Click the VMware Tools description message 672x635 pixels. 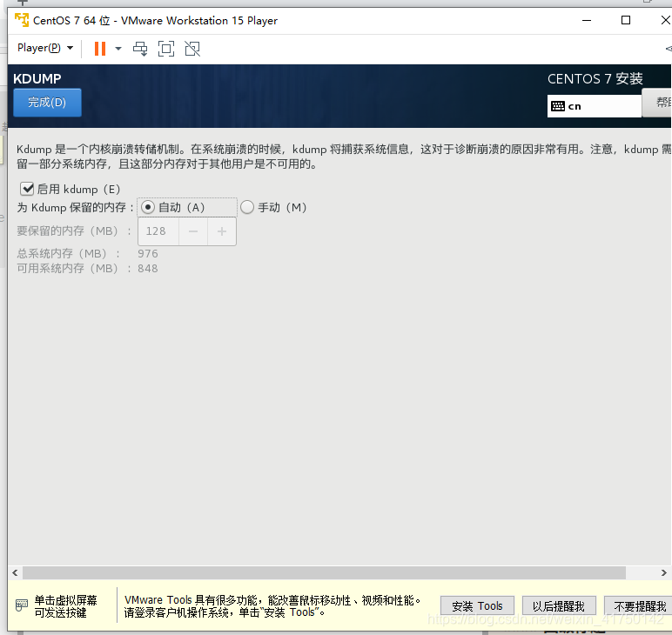click(272, 606)
